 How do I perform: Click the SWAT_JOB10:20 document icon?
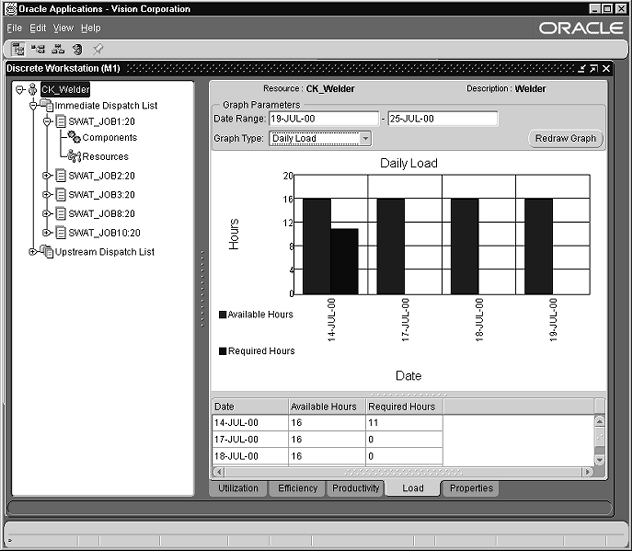(x=60, y=233)
